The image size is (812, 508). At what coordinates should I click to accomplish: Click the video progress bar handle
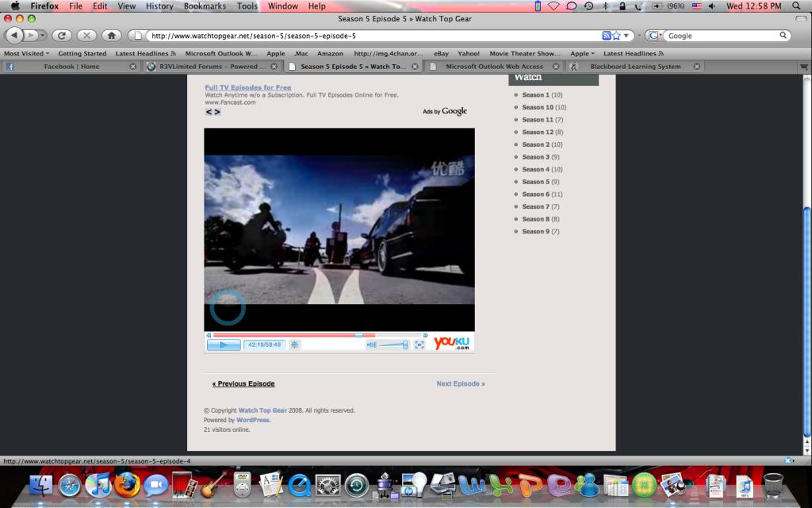pyautogui.click(x=358, y=335)
